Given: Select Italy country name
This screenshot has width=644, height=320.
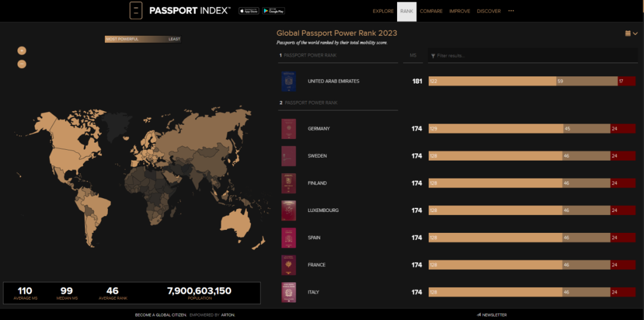Looking at the screenshot, I should click(314, 292).
